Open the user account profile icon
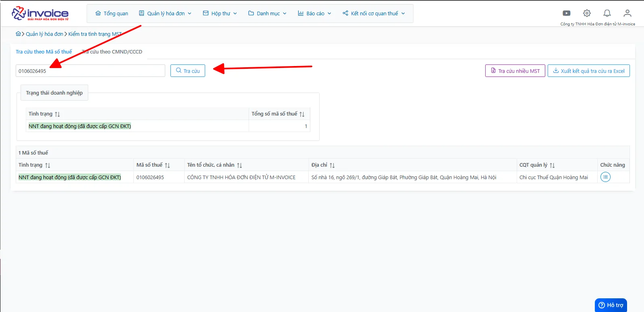This screenshot has width=644, height=312. coord(627,13)
